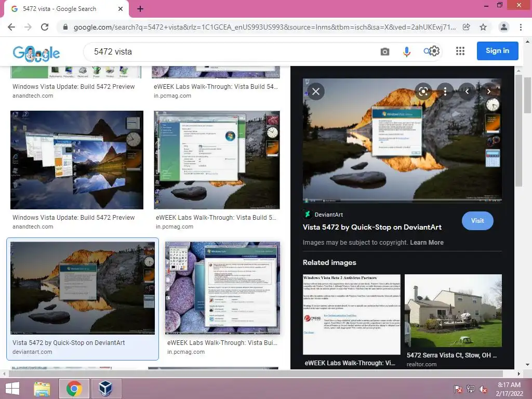Image resolution: width=532 pixels, height=399 pixels.
Task: Select the Vista 5472 by Quick-Stop thumbnail
Action: [83, 288]
